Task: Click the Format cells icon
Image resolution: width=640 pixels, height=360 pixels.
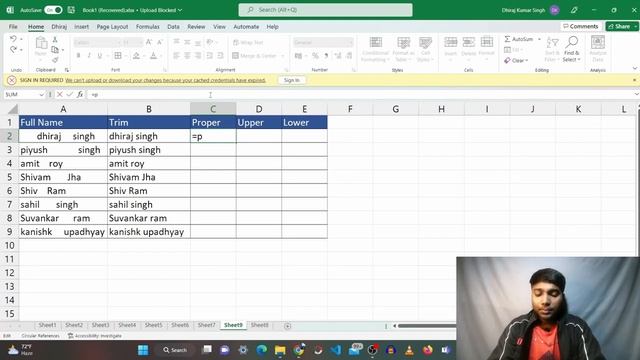Action: click(x=487, y=42)
